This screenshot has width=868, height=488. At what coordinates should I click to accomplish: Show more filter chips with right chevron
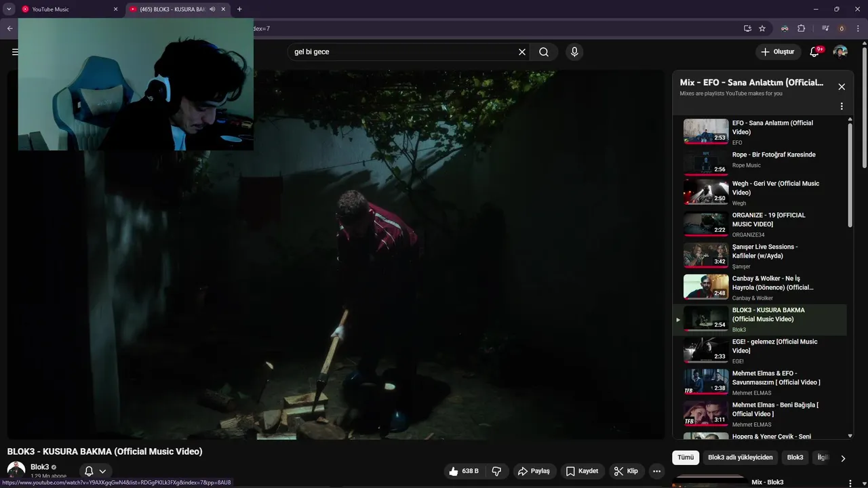point(843,458)
